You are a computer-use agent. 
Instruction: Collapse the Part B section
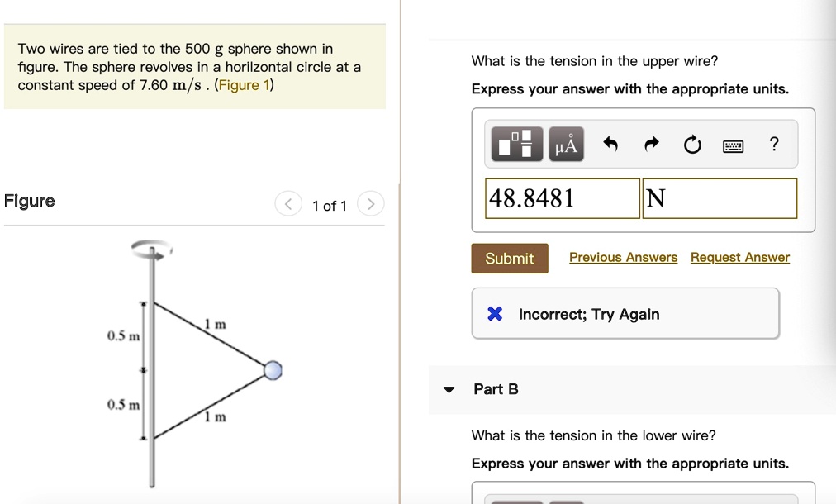click(x=449, y=389)
